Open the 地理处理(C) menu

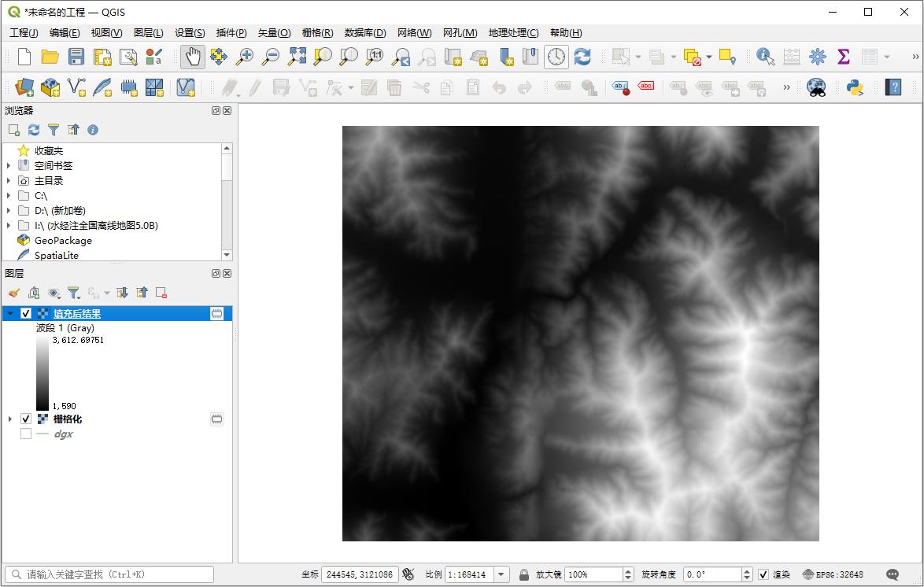[x=513, y=32]
